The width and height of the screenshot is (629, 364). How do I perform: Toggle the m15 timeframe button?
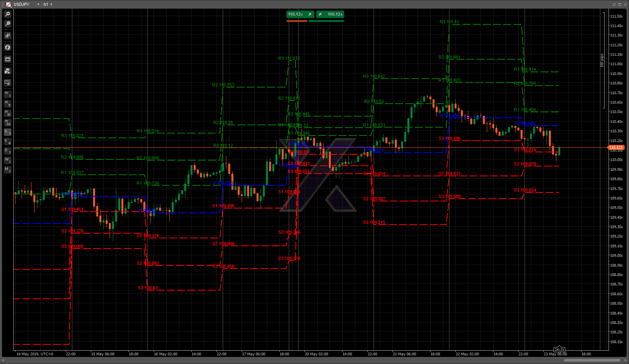[7, 113]
